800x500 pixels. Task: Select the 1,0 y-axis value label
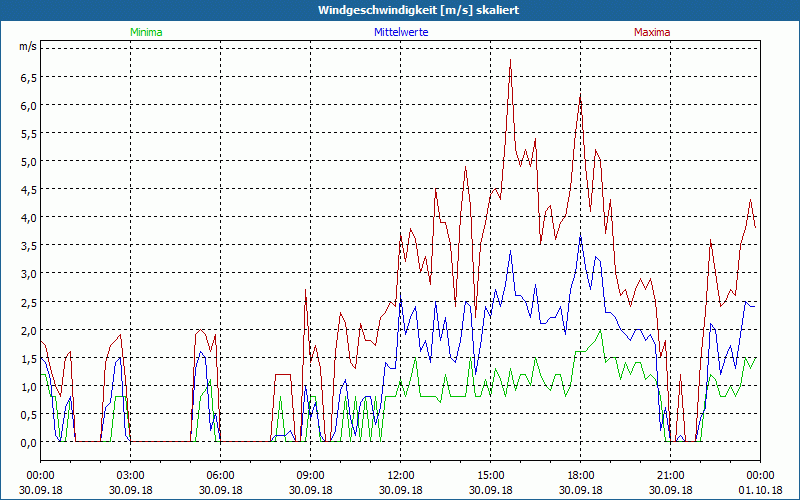(27, 386)
